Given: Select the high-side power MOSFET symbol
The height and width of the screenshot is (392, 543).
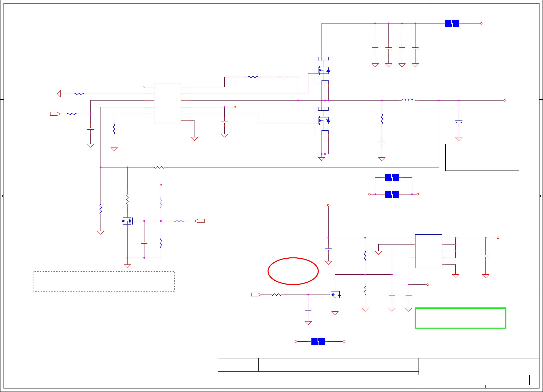Looking at the screenshot, I should tap(323, 70).
